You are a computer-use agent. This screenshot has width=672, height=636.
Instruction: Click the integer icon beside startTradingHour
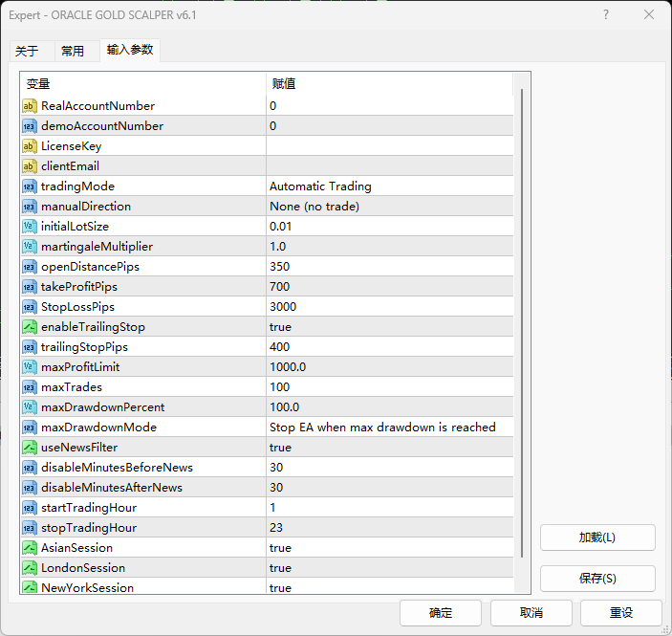pos(29,508)
